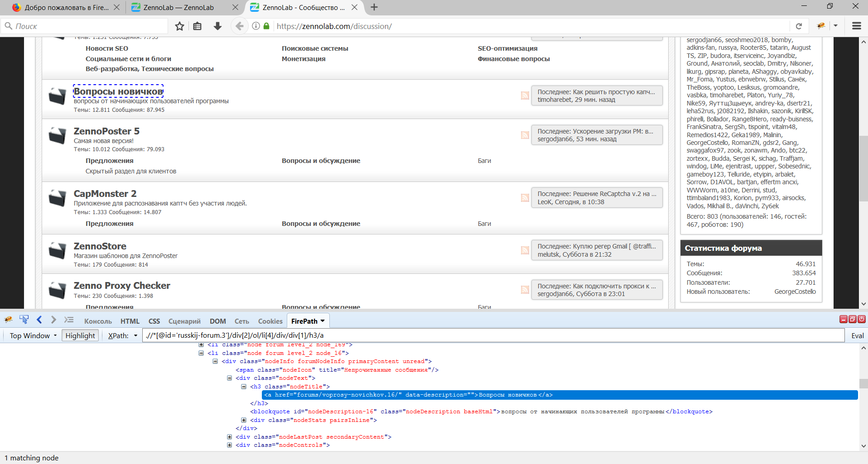Close the 'ZennoLab - Сообщество' browser tab
The height and width of the screenshot is (464, 868).
(354, 7)
